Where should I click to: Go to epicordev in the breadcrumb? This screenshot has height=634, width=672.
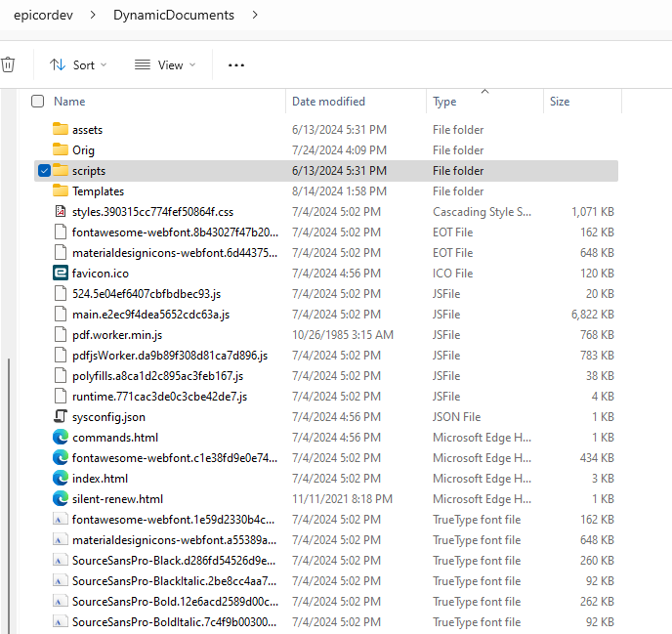point(43,15)
